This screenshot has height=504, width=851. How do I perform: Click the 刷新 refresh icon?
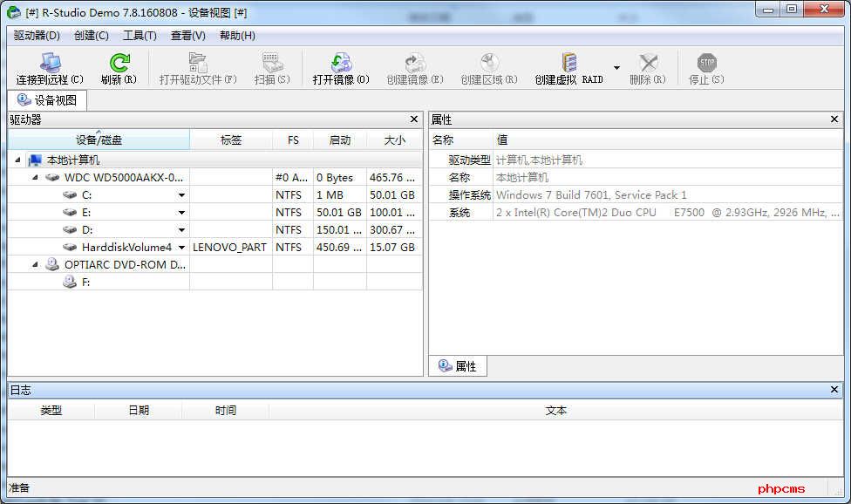click(x=119, y=63)
